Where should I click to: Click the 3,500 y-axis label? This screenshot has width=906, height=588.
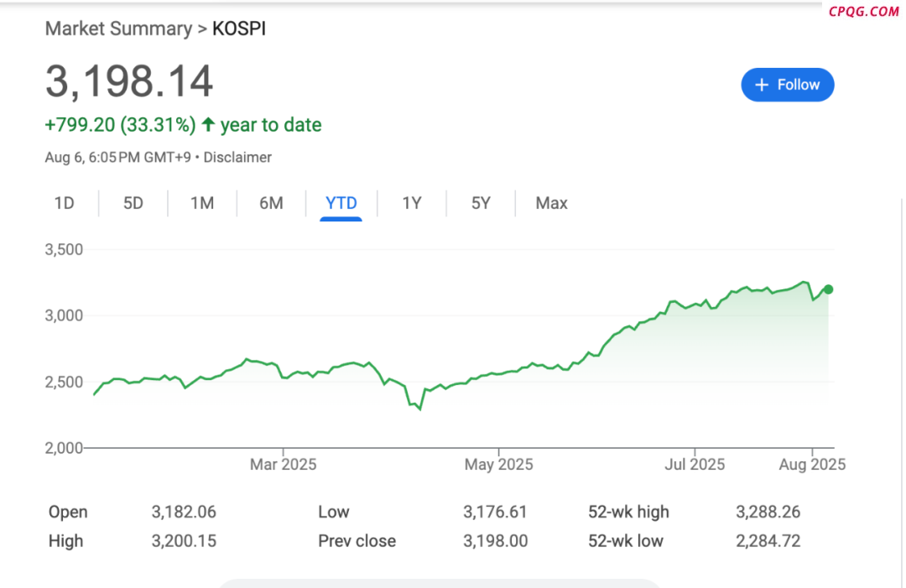pos(64,249)
